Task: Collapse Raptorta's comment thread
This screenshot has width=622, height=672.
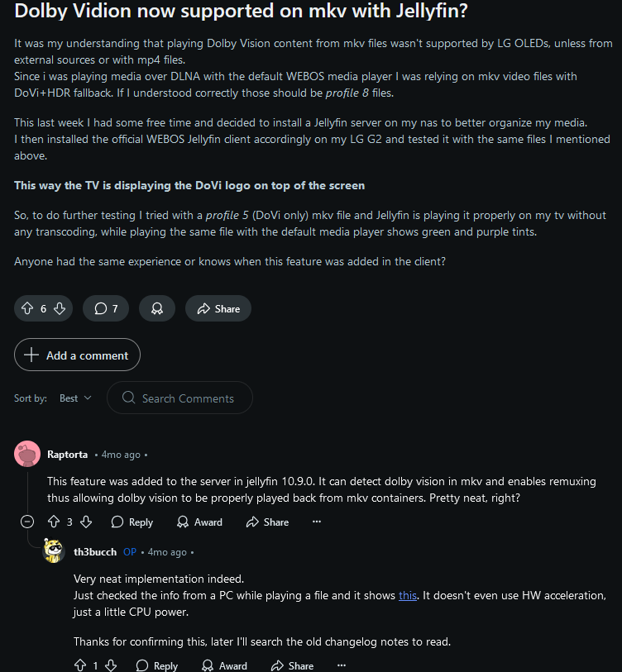Action: 27,522
